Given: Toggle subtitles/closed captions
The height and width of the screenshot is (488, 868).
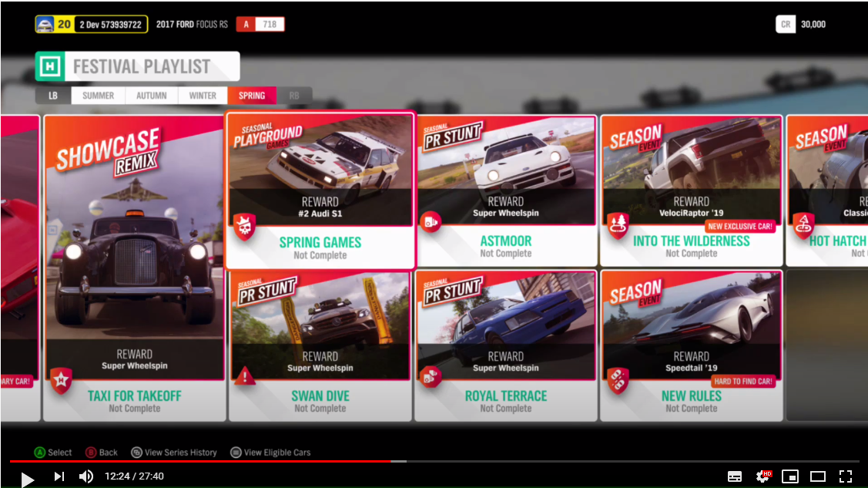Looking at the screenshot, I should coord(735,476).
